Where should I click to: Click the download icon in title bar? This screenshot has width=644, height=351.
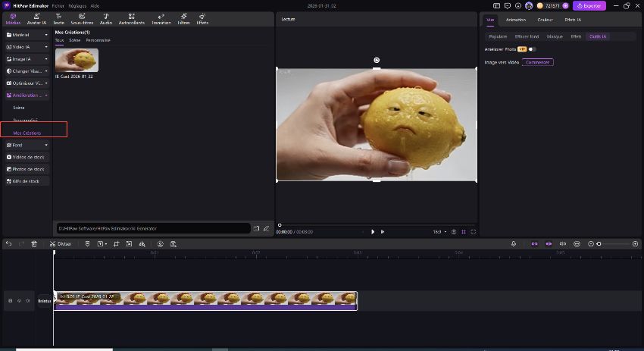coord(518,6)
